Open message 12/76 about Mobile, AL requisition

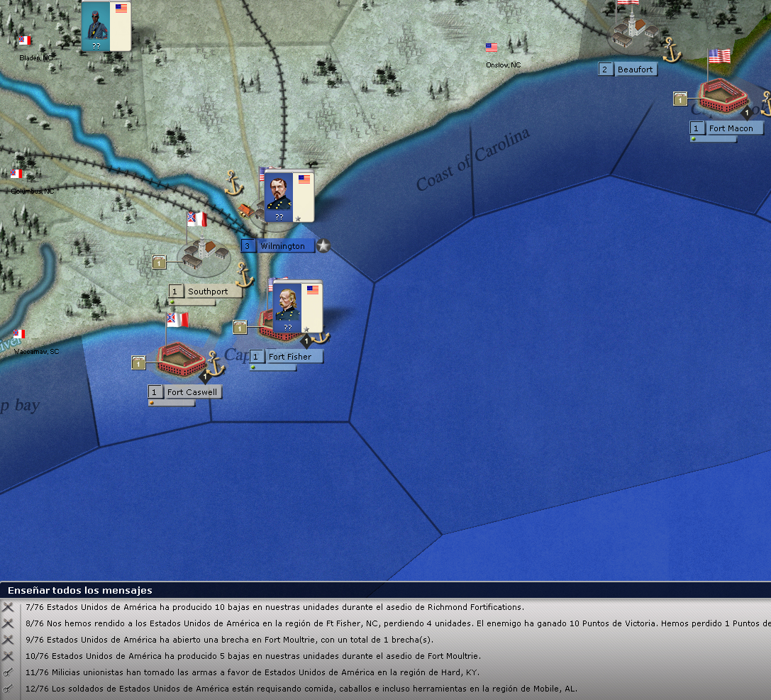click(x=301, y=688)
